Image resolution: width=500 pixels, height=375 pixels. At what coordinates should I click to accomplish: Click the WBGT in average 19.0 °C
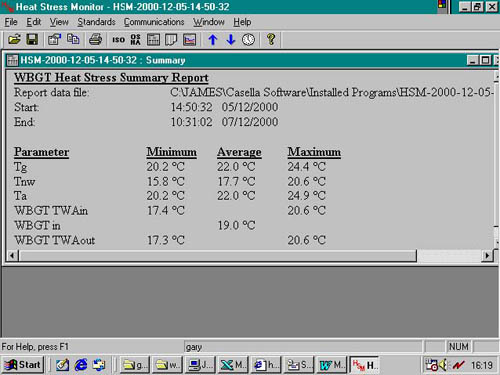[x=236, y=226]
